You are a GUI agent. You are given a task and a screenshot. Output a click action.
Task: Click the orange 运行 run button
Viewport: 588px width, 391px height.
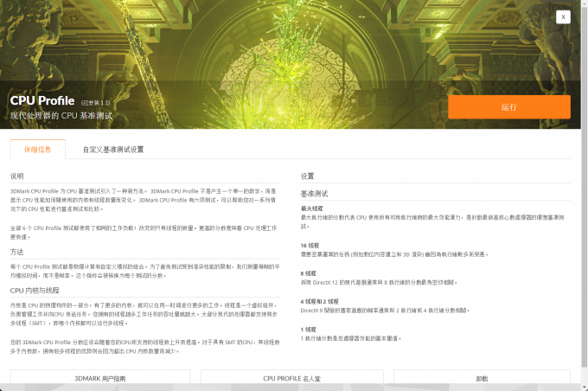click(508, 107)
